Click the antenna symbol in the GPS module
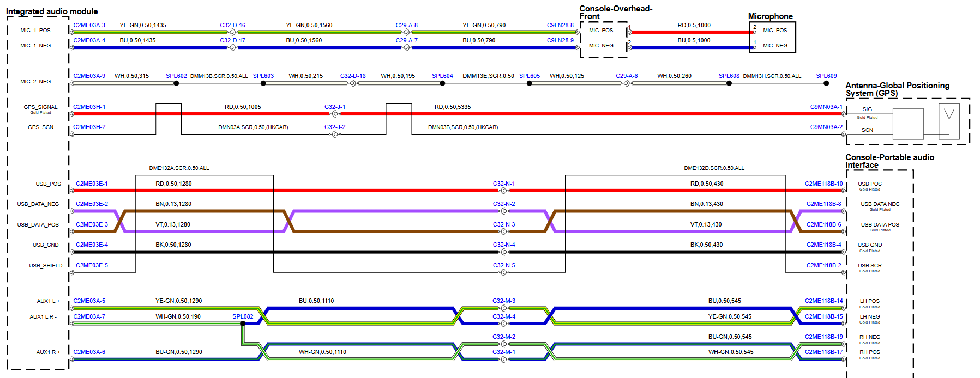 click(949, 119)
